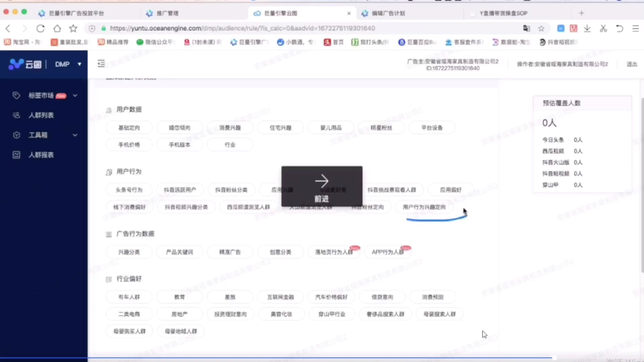The image size is (644, 362).
Task: Click the downloads arrow icon in toolbar
Action: pyautogui.click(x=587, y=28)
